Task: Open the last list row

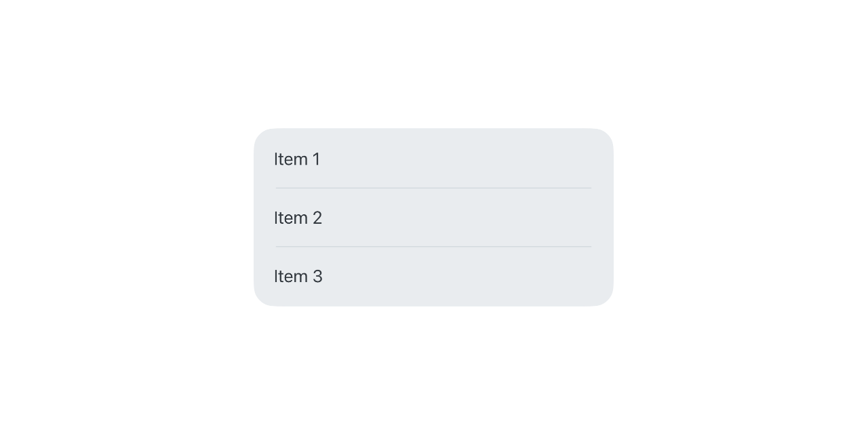Action: tap(433, 277)
